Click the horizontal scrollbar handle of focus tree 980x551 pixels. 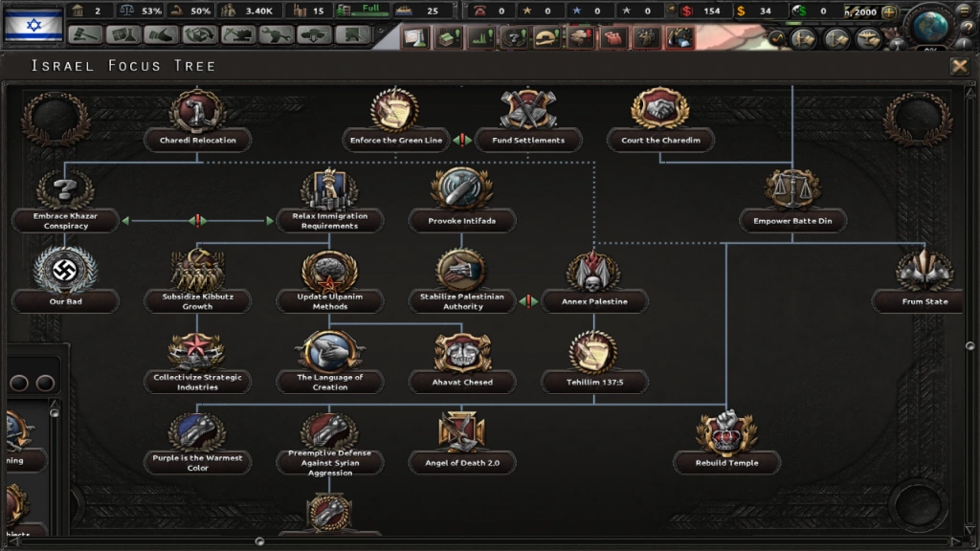click(x=259, y=541)
